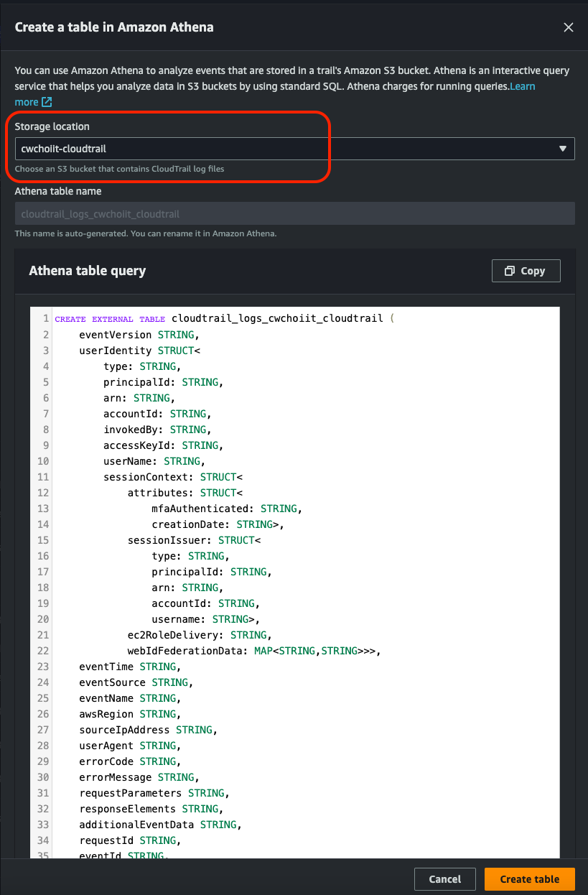Click Create table button
Screen dimensions: 588x895
(x=530, y=879)
